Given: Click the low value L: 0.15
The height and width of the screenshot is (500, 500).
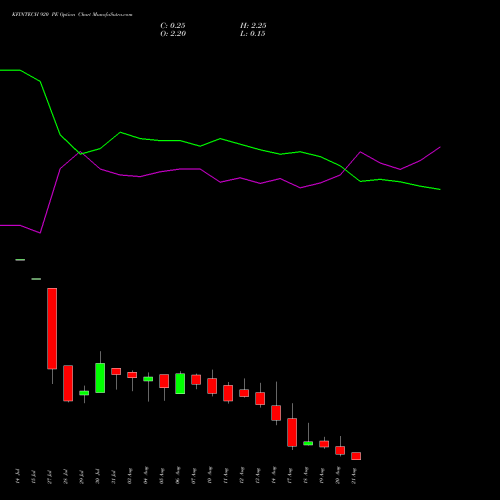Looking at the screenshot, I should point(253,34).
